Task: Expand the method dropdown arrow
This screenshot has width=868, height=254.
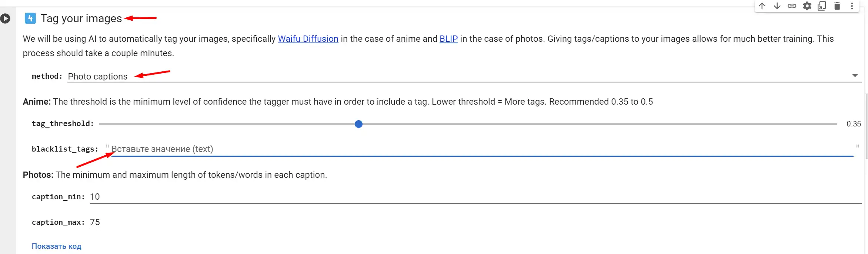Action: click(855, 76)
